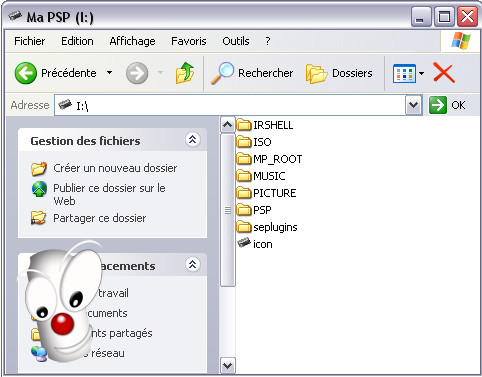Collapse the Gestion des fichiers panel
The width and height of the screenshot is (482, 377).
tap(193, 139)
